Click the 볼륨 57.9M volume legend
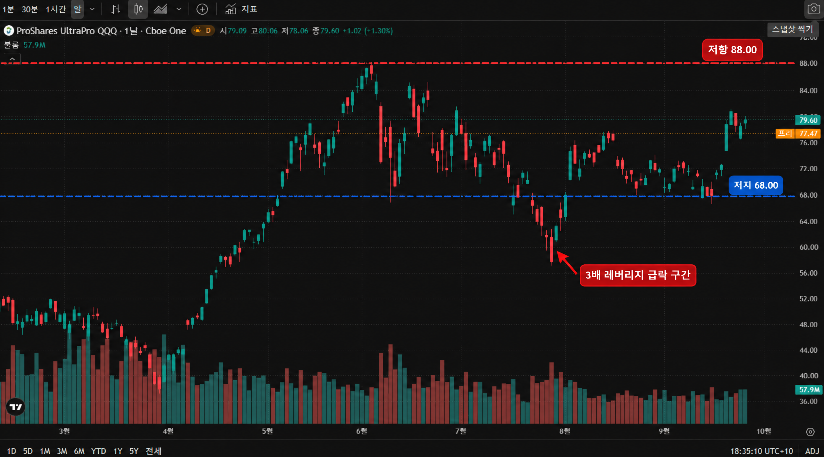 25,45
